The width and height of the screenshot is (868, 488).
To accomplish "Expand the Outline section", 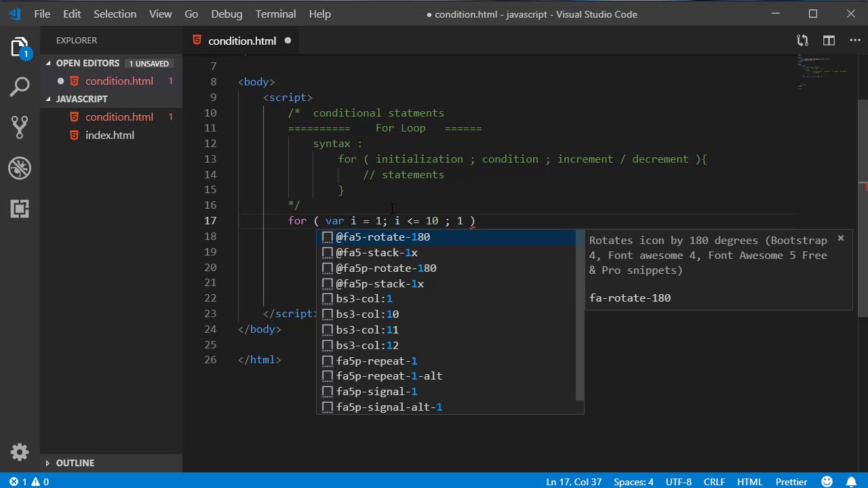I will coord(48,463).
